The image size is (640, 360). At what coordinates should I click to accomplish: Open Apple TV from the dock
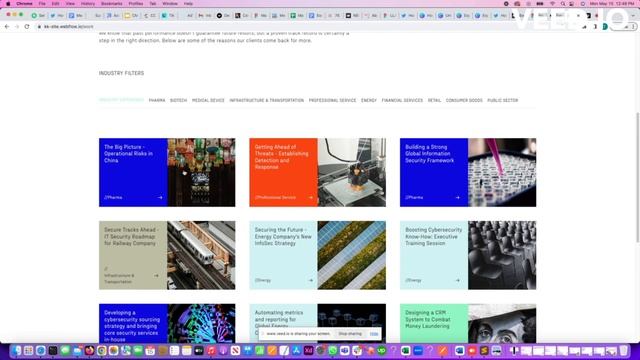199,351
